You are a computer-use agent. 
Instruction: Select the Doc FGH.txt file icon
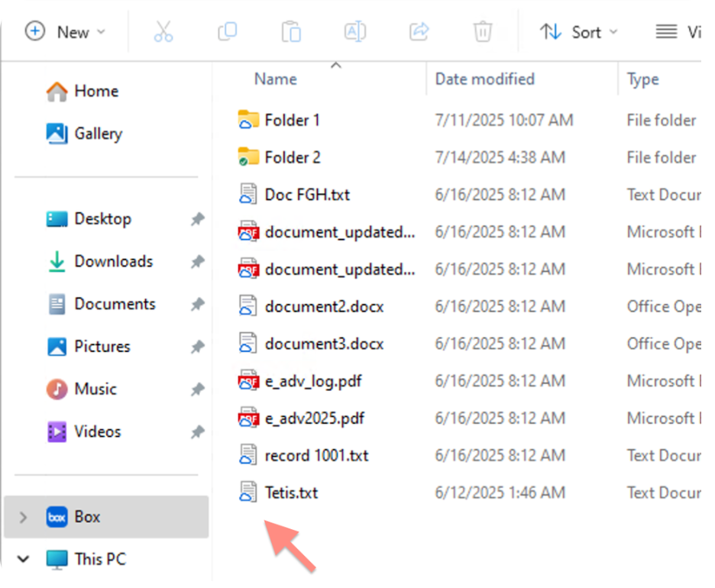point(247,195)
